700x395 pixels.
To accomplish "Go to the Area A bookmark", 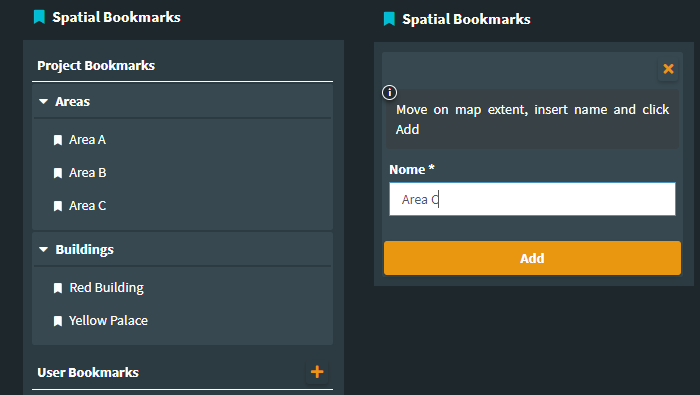I will 88,140.
